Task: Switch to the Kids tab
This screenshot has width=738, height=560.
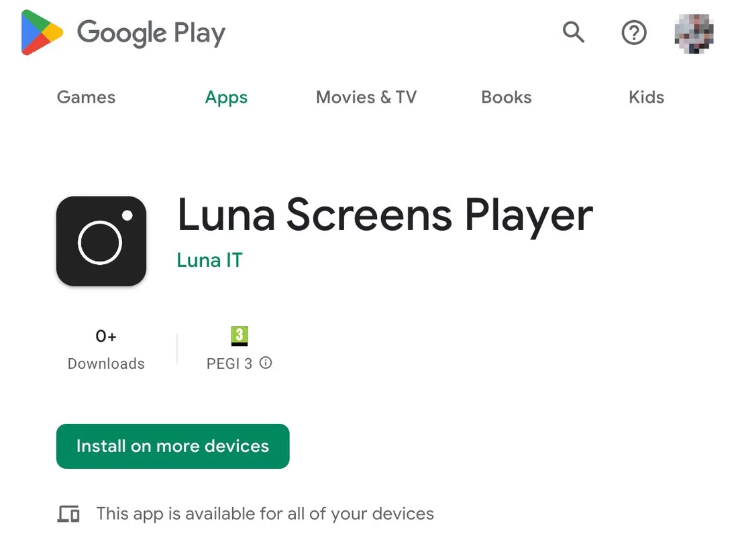Action: coord(646,97)
